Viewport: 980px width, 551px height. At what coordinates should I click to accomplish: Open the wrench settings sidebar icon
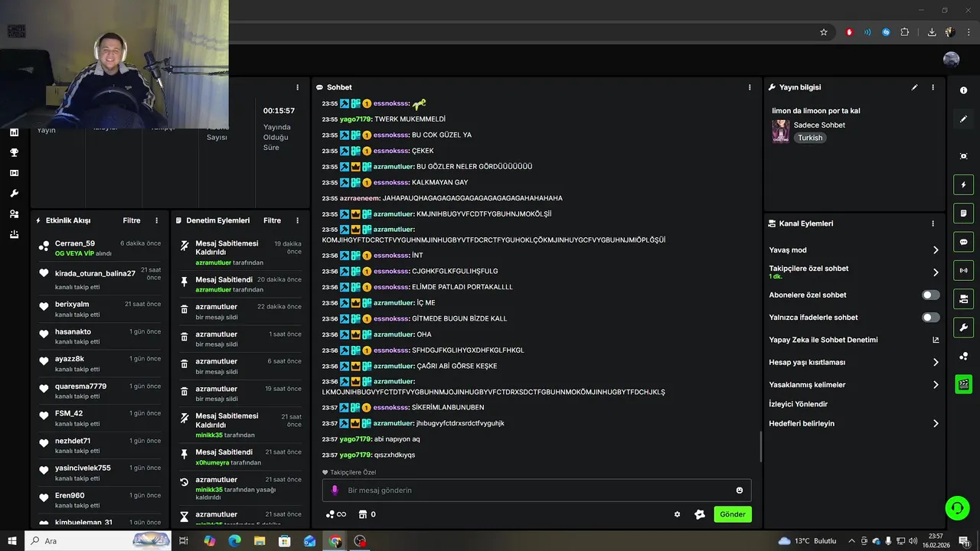point(14,194)
